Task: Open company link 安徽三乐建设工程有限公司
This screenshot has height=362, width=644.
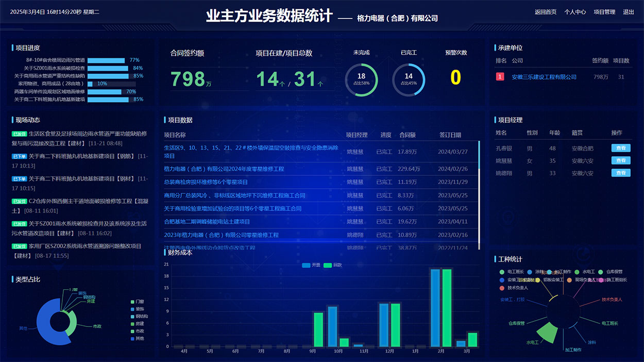Action: pos(544,77)
